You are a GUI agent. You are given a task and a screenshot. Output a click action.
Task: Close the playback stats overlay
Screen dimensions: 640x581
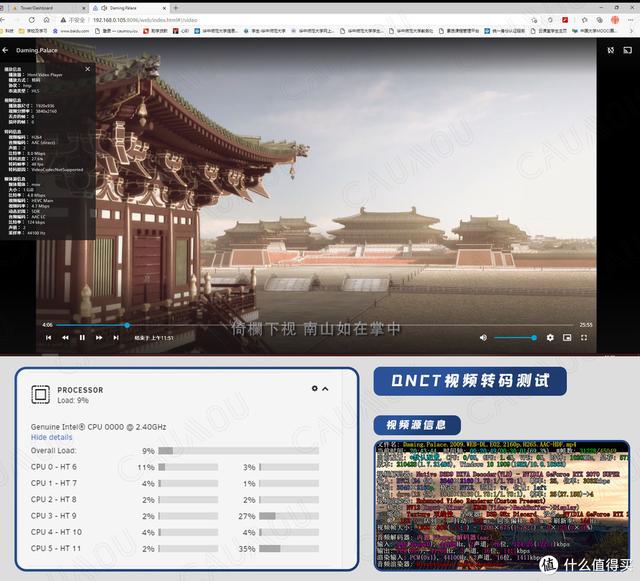pyautogui.click(x=87, y=69)
